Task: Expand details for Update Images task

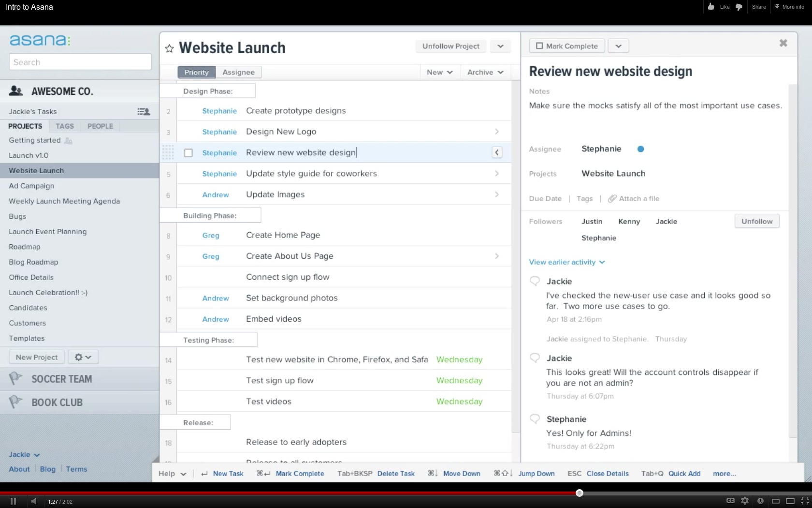Action: click(x=497, y=194)
